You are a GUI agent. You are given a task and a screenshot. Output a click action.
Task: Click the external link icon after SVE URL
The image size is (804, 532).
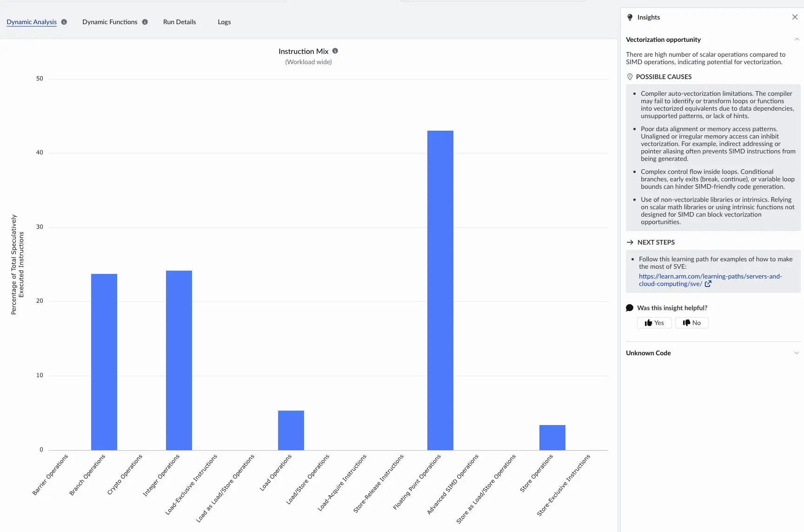pyautogui.click(x=708, y=284)
